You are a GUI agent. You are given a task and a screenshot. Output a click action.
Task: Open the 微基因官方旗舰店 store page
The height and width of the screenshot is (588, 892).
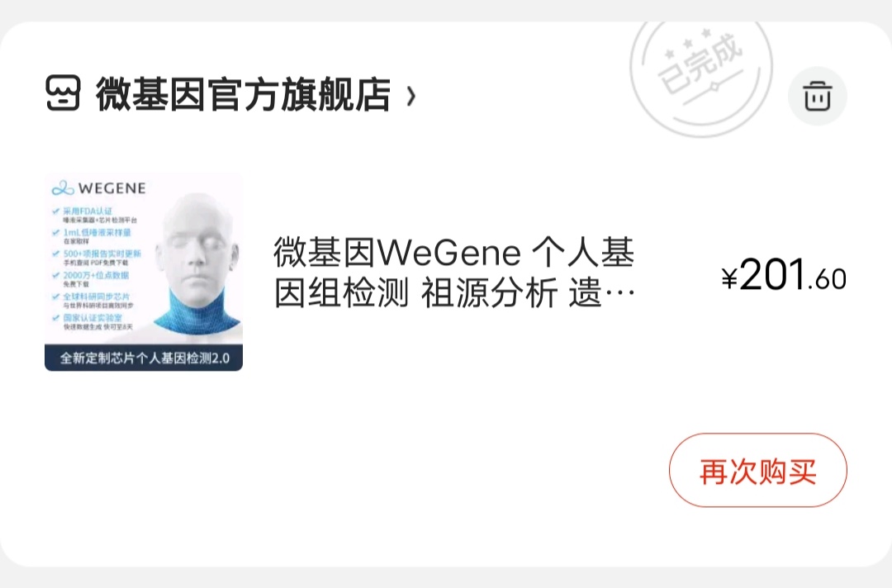(x=243, y=94)
